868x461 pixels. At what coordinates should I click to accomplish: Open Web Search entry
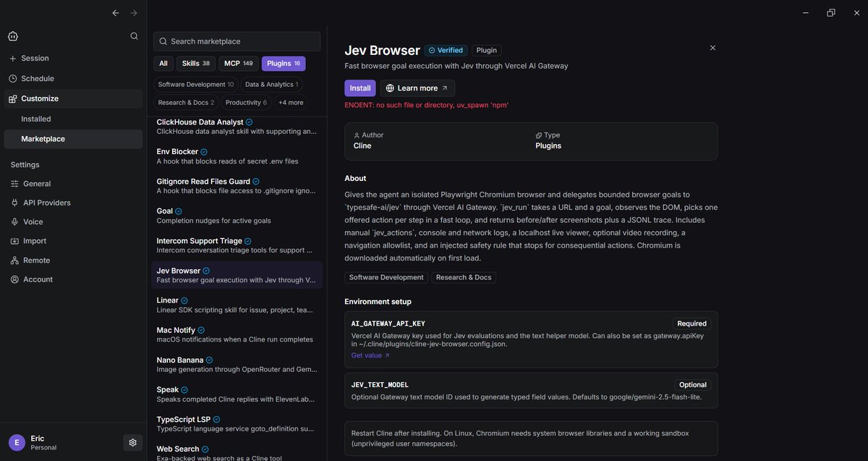tap(237, 452)
